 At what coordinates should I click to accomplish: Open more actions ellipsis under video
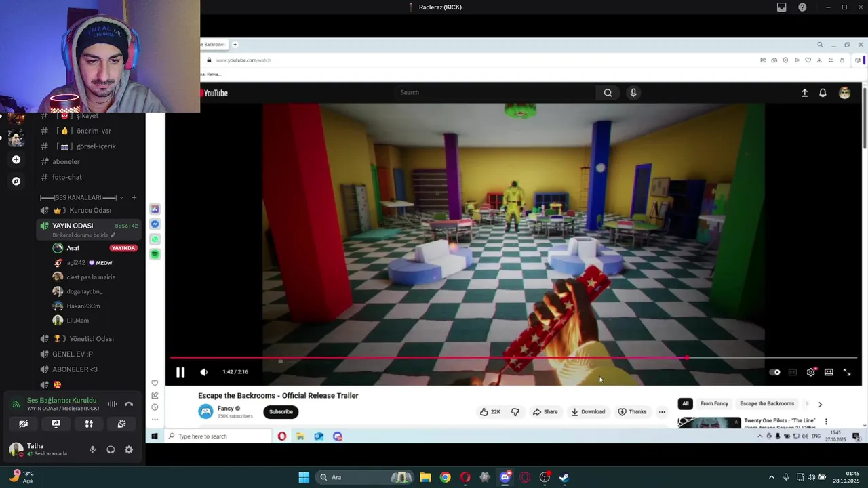pyautogui.click(x=662, y=412)
